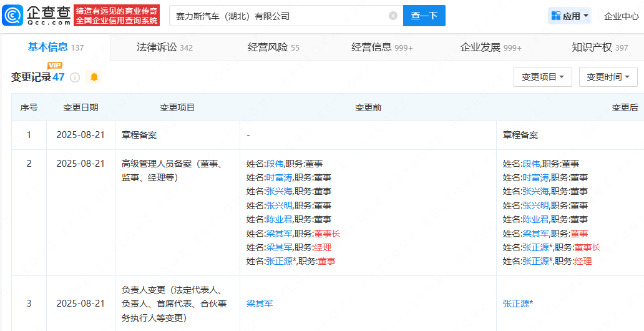The image size is (644, 331).
Task: Open 时富涛 link in 变更前 column
Action: point(279,177)
